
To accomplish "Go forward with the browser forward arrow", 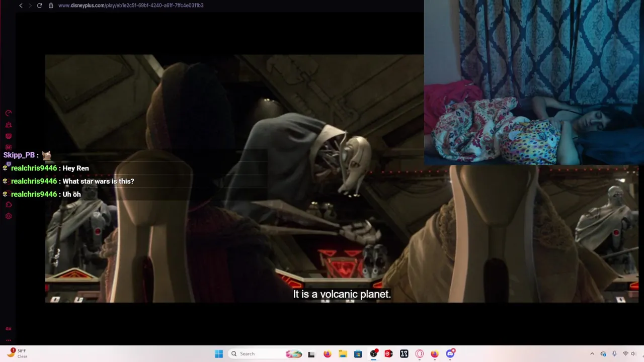I will click(30, 6).
